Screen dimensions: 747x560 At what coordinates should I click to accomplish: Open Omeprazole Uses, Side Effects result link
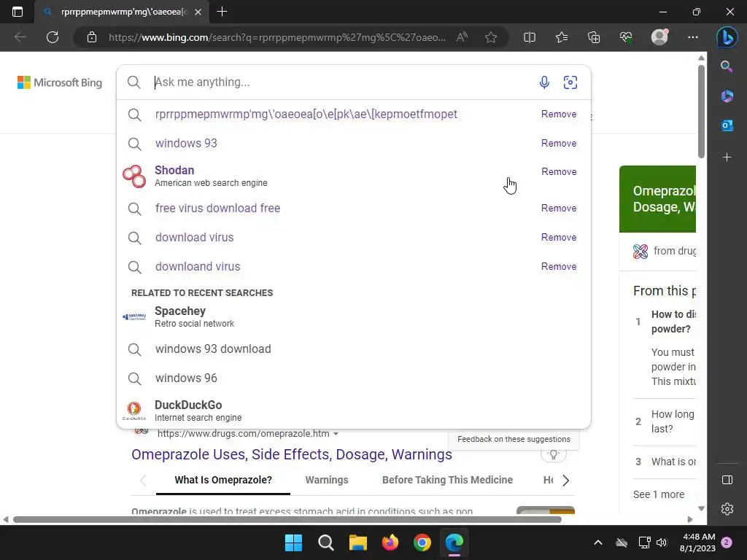pyautogui.click(x=292, y=455)
